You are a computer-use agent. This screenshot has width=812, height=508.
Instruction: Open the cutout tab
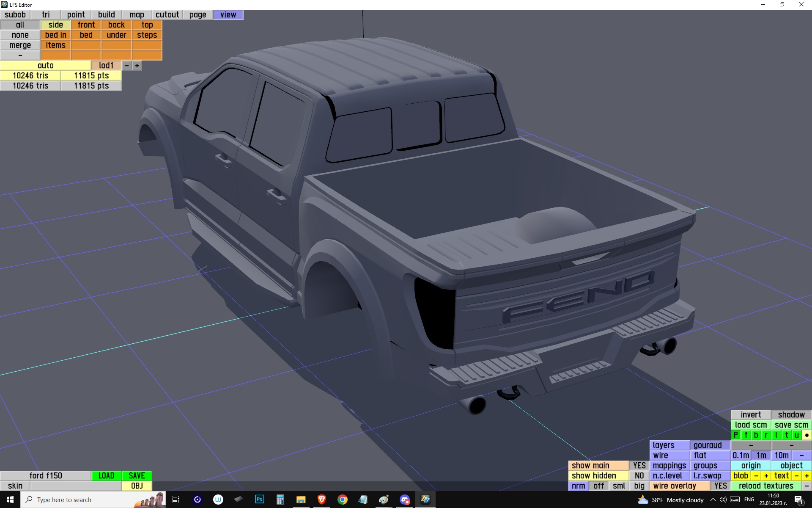click(167, 15)
